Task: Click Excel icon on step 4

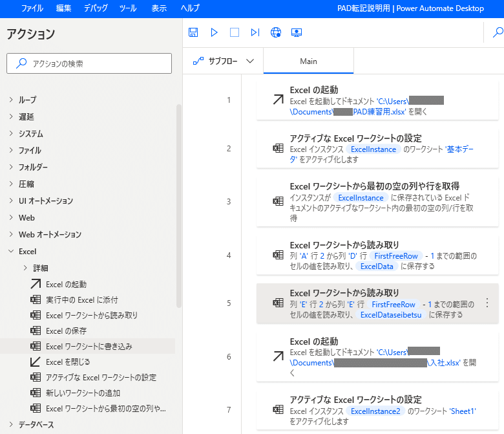Action: click(278, 255)
